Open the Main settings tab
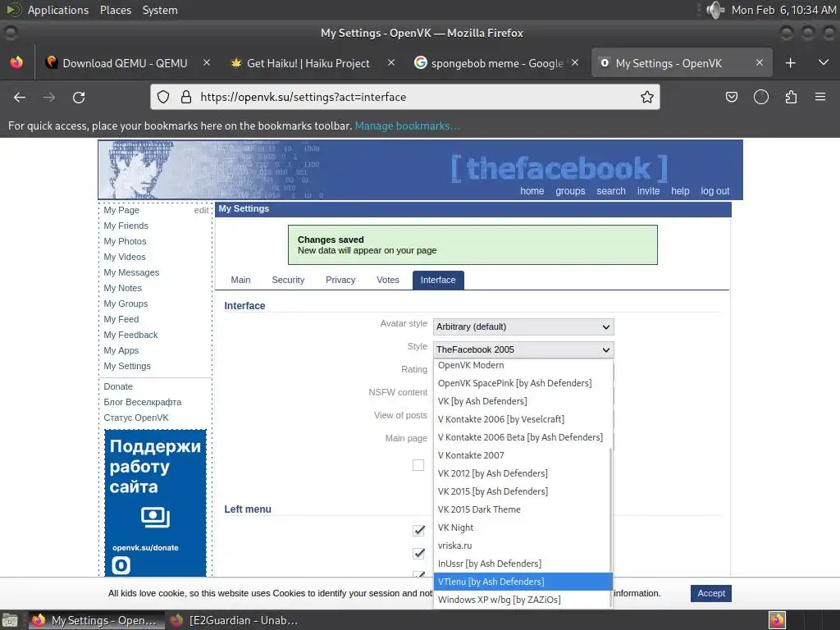The height and width of the screenshot is (630, 840). [x=240, y=281]
